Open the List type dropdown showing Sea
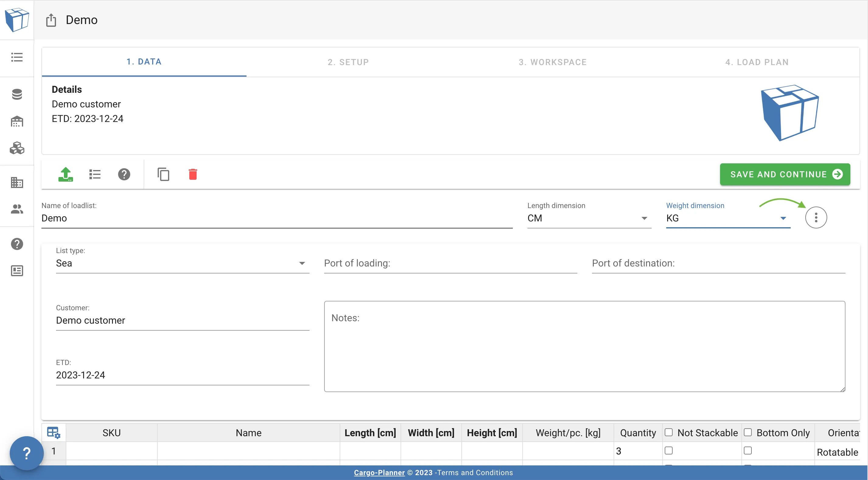868x480 pixels. [302, 263]
